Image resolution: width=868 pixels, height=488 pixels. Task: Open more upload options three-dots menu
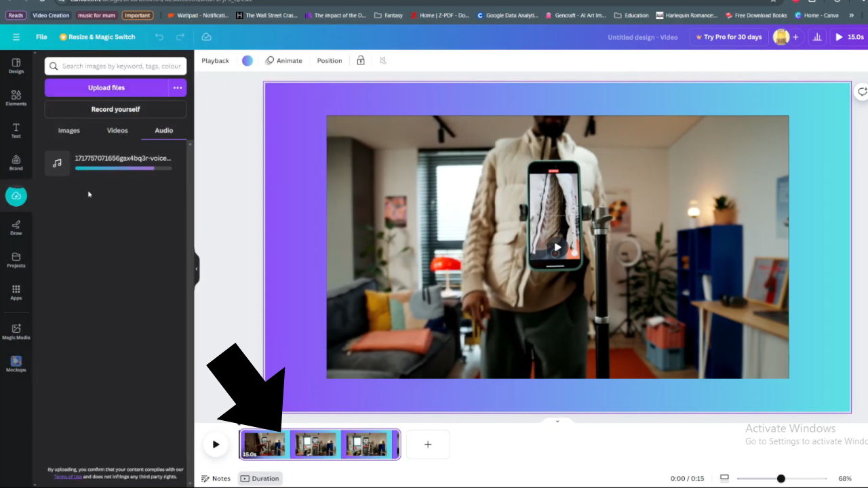tap(178, 87)
